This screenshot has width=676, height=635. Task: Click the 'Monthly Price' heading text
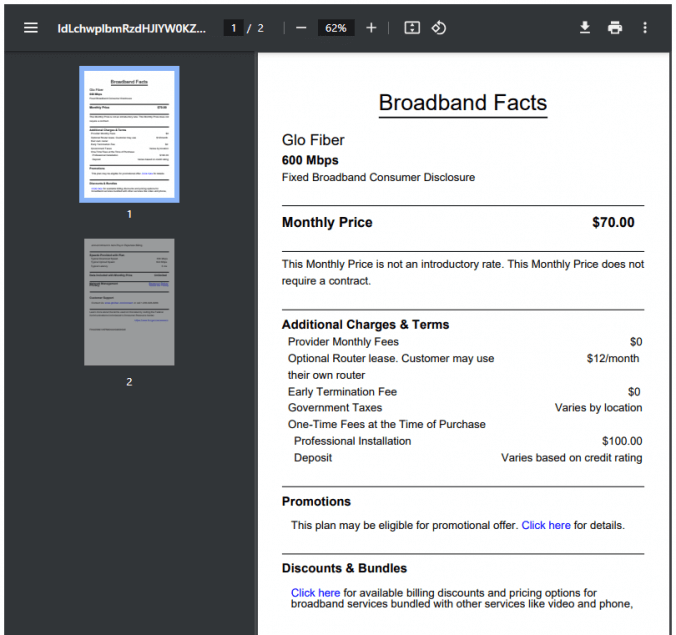point(327,223)
